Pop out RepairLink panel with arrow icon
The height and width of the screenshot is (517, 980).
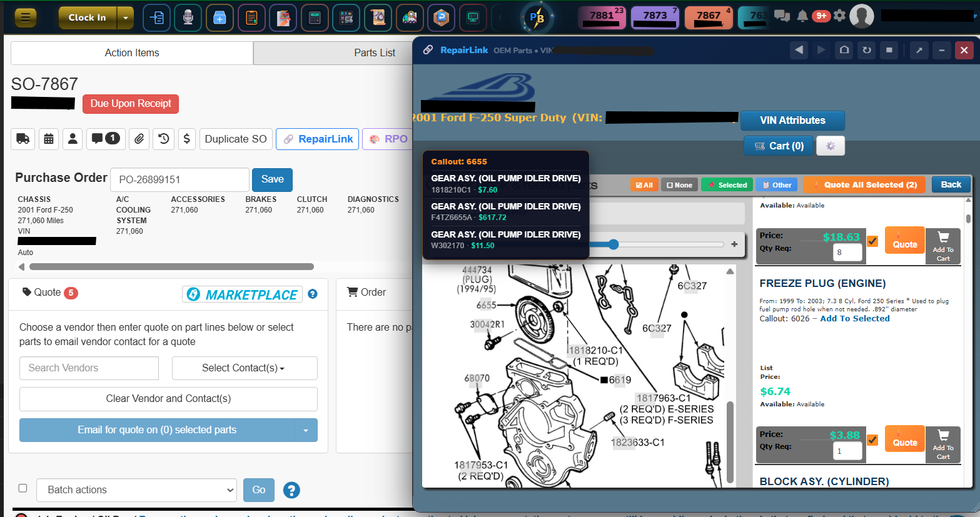[919, 50]
